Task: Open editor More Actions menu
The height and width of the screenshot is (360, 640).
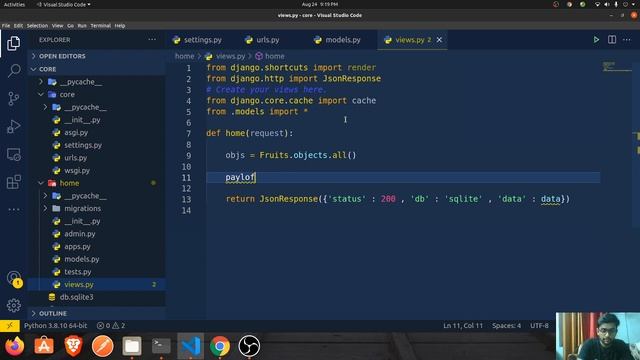Action: (x=627, y=40)
